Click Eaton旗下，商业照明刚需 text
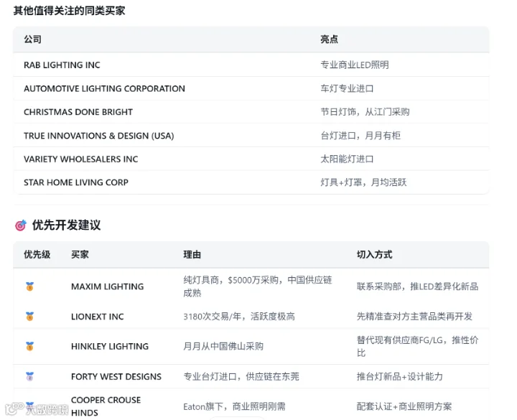 click(x=234, y=406)
